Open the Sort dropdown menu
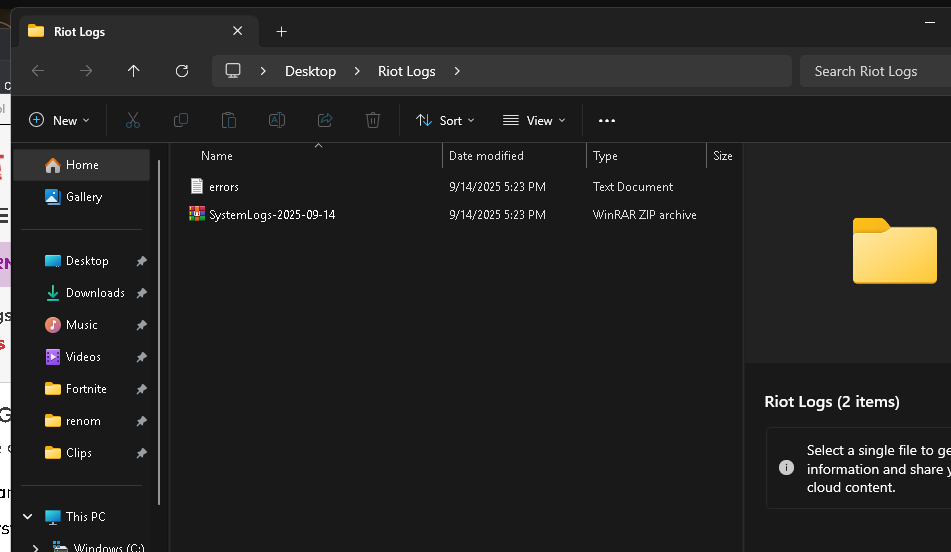 [x=445, y=120]
